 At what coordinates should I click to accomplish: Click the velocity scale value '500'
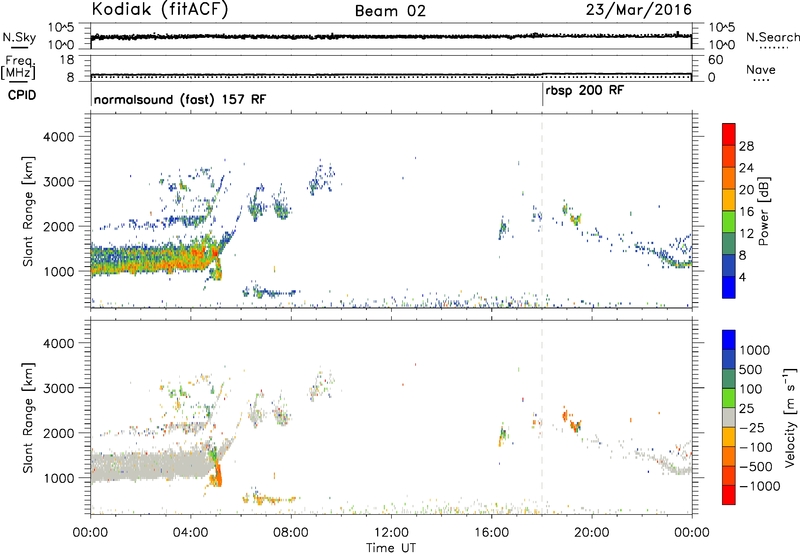tap(751, 370)
